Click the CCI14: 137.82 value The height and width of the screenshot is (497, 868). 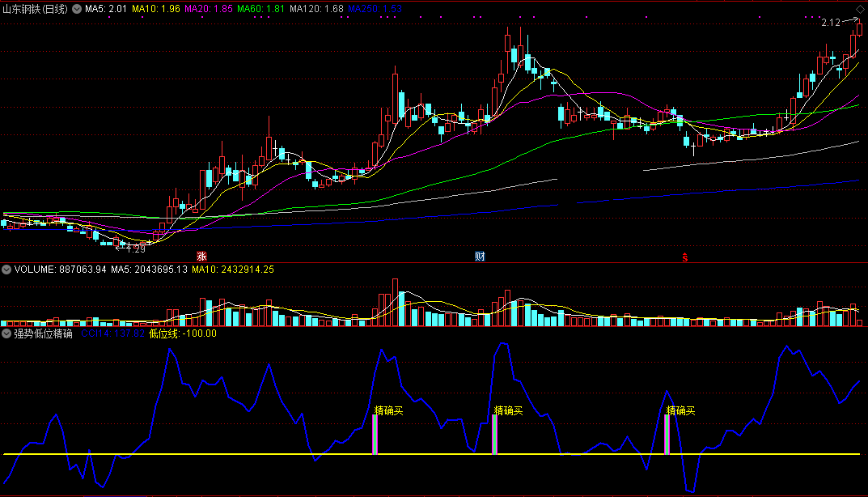[113, 333]
